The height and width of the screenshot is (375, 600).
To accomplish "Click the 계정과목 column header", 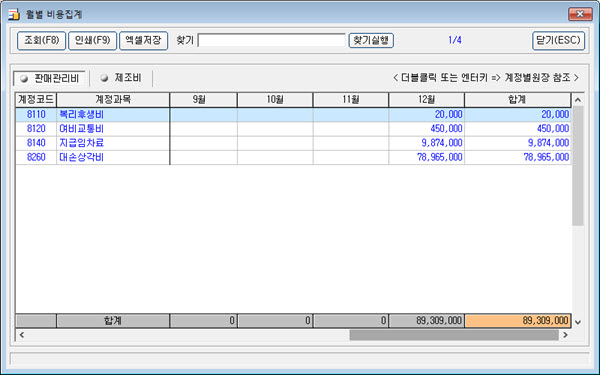I will click(x=113, y=100).
